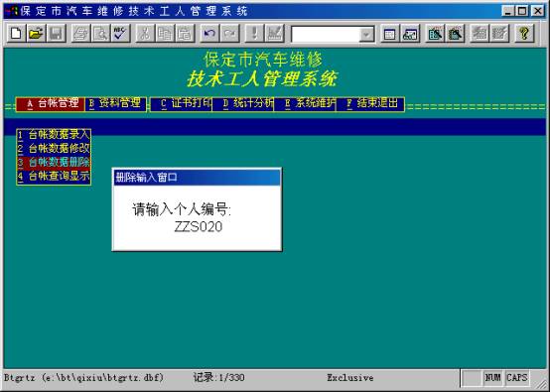Choose 1 台帐数据录入 from the submenu
Screen dimensions: 550x392
(54, 135)
